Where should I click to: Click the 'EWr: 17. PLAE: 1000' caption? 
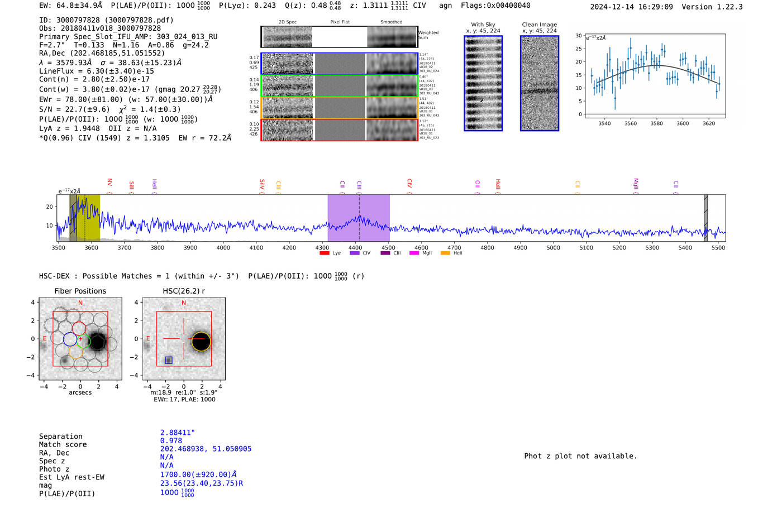(184, 400)
